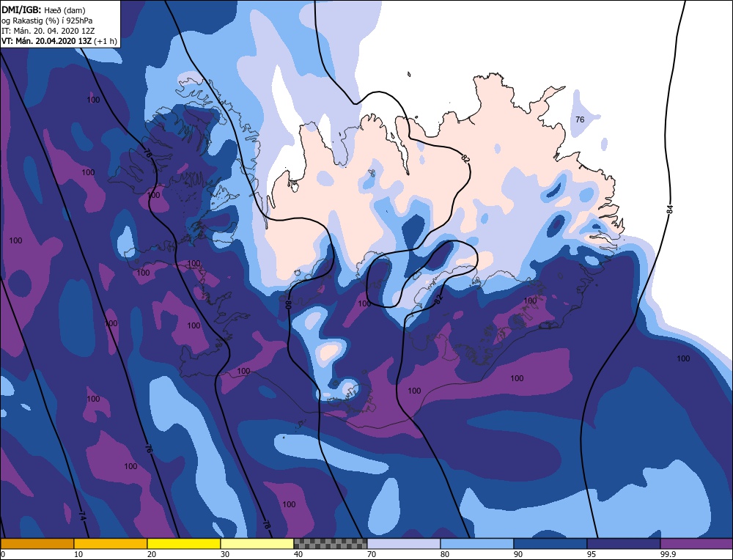Click the '70' legend tick label
This screenshot has height=560, width=733.
pyautogui.click(x=372, y=554)
